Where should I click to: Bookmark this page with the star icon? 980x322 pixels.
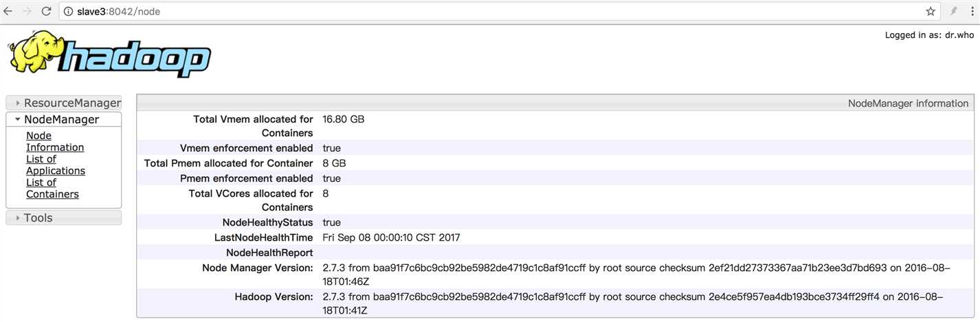pos(931,12)
